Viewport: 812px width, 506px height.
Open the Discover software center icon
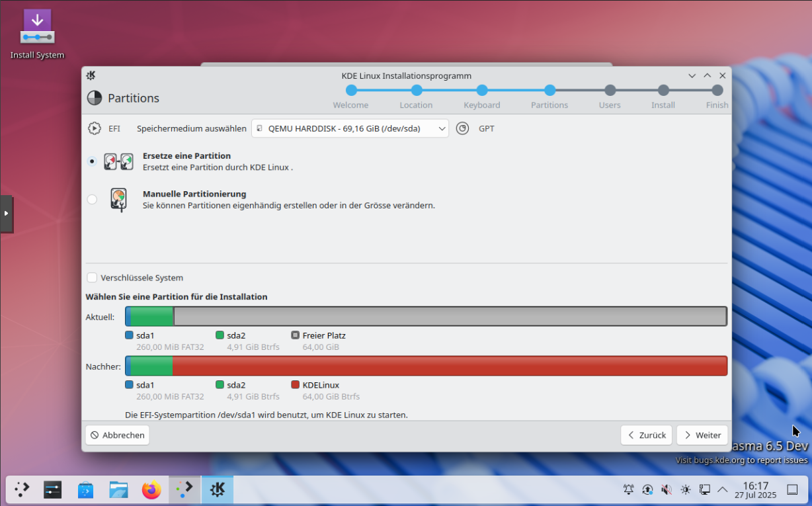tap(85, 489)
